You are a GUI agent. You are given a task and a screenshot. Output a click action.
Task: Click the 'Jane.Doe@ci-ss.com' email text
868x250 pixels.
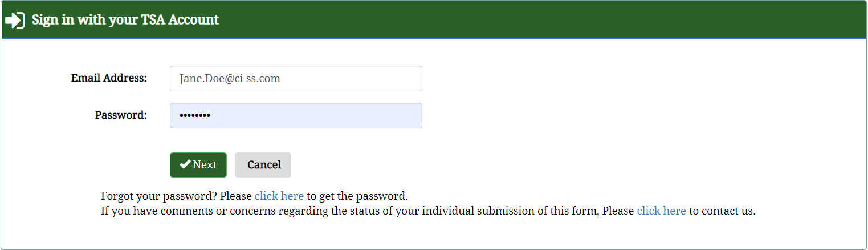coord(230,79)
